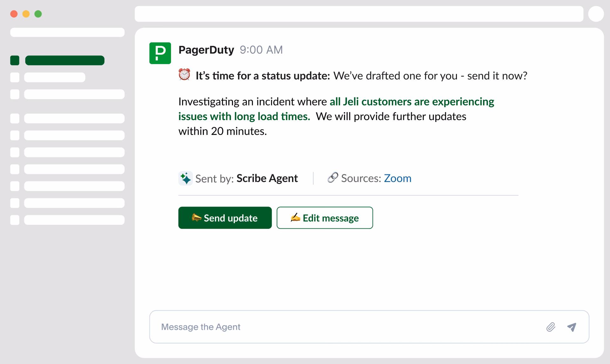This screenshot has height=364, width=610.
Task: Follow the Zoom source link
Action: coord(397,178)
